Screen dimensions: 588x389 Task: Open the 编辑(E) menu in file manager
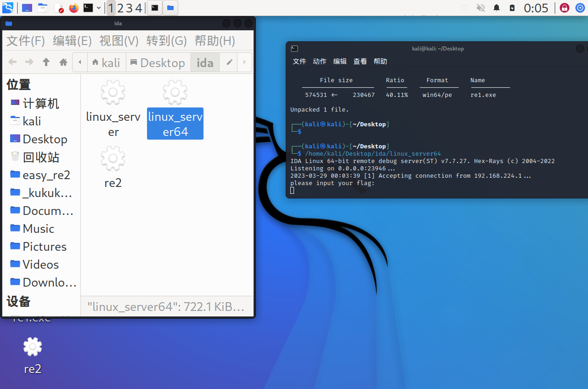pos(72,41)
